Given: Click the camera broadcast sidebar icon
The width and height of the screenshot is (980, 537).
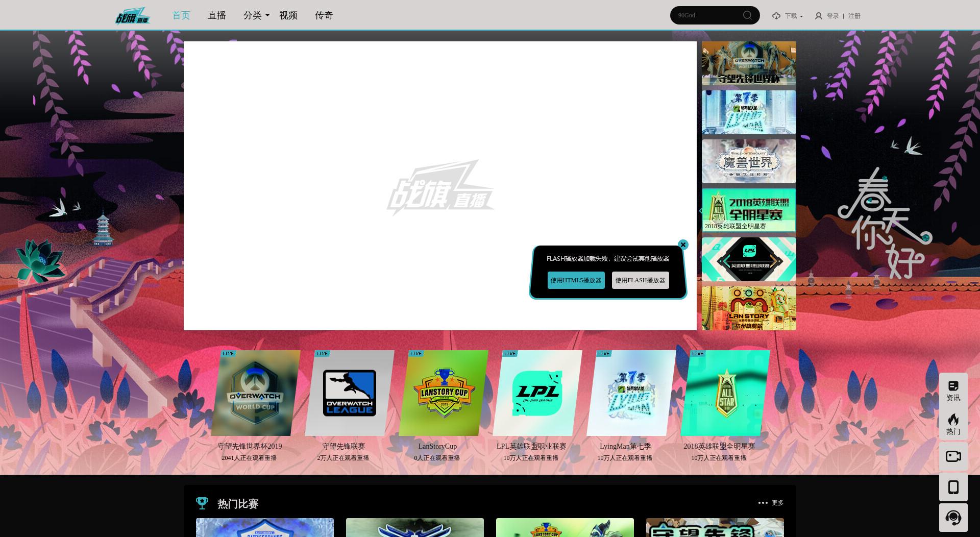Looking at the screenshot, I should point(953,456).
